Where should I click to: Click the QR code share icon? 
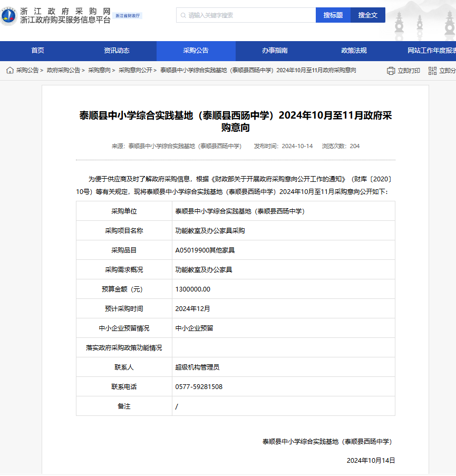click(432, 71)
